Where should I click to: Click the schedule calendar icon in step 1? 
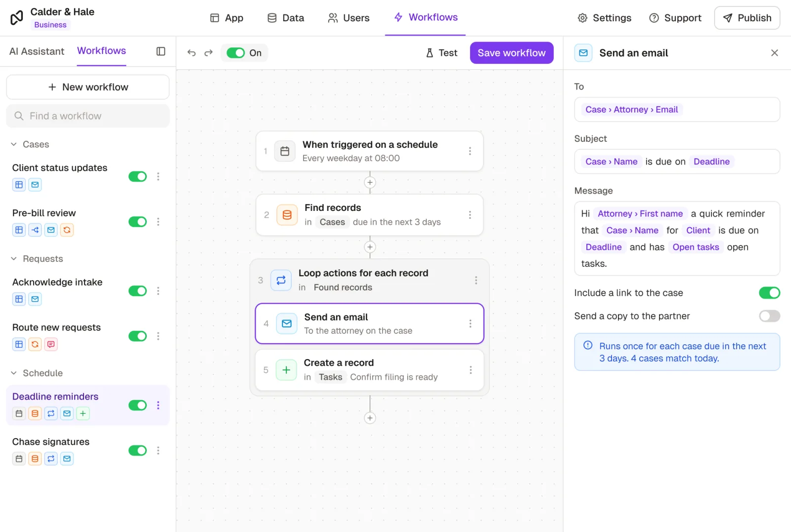[x=285, y=151]
